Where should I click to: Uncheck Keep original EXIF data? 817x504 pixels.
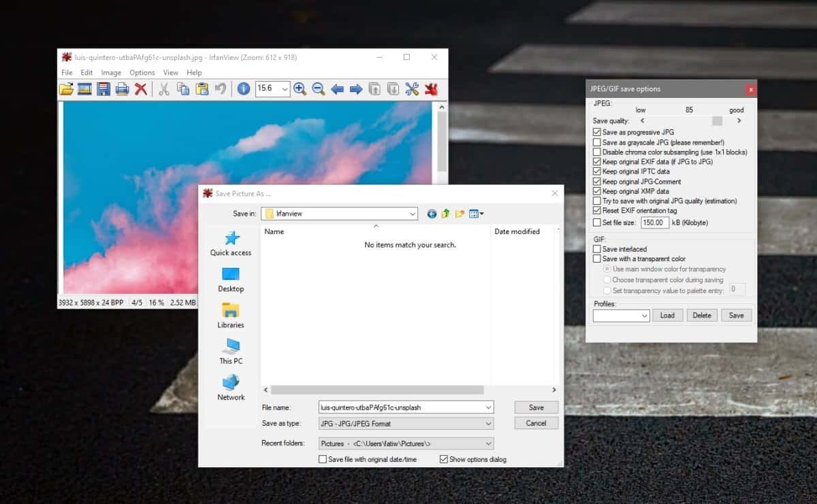point(596,161)
